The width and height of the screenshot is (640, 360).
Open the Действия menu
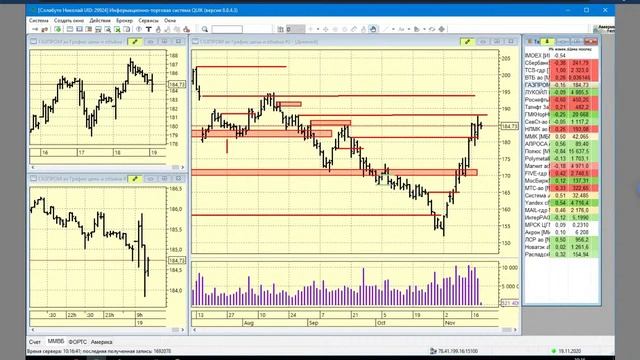point(100,20)
